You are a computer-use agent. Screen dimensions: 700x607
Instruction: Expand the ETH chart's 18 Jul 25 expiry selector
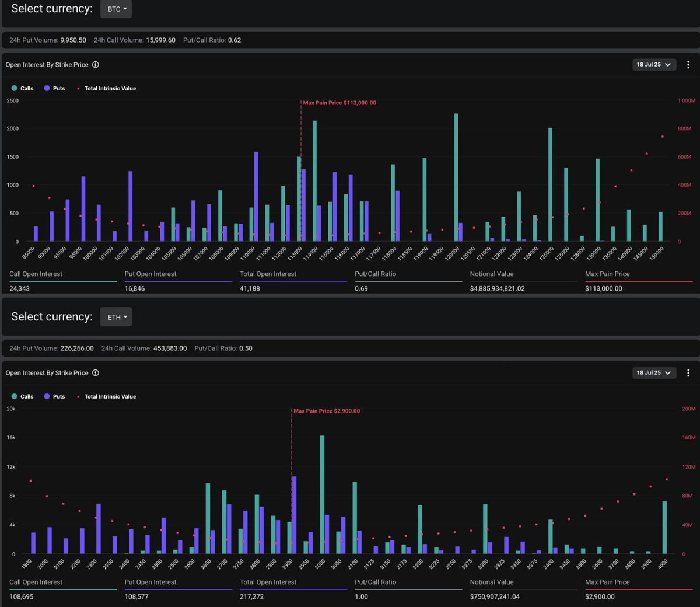point(654,372)
